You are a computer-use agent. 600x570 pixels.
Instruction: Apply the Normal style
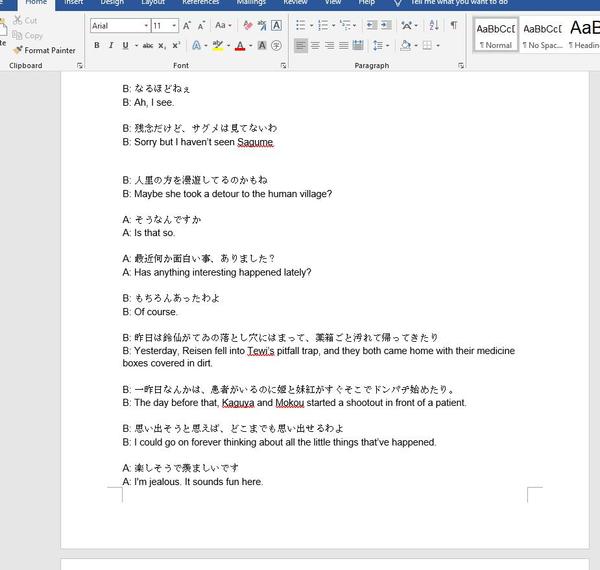496,35
